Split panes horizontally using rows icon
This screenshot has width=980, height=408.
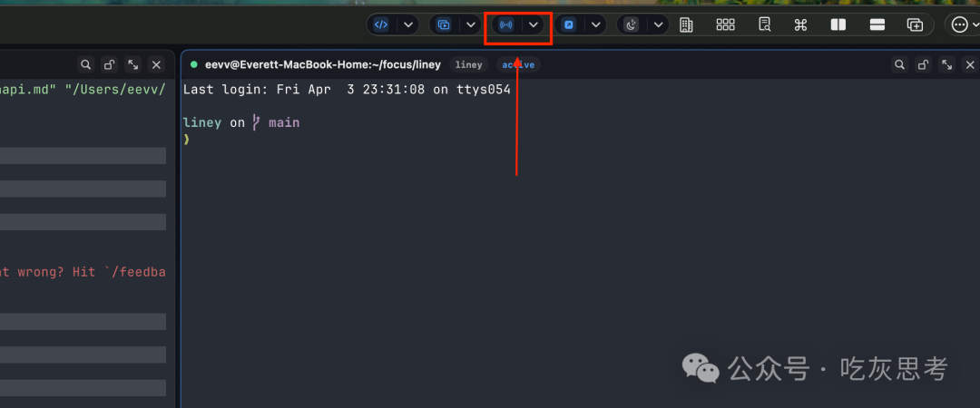coord(877,25)
